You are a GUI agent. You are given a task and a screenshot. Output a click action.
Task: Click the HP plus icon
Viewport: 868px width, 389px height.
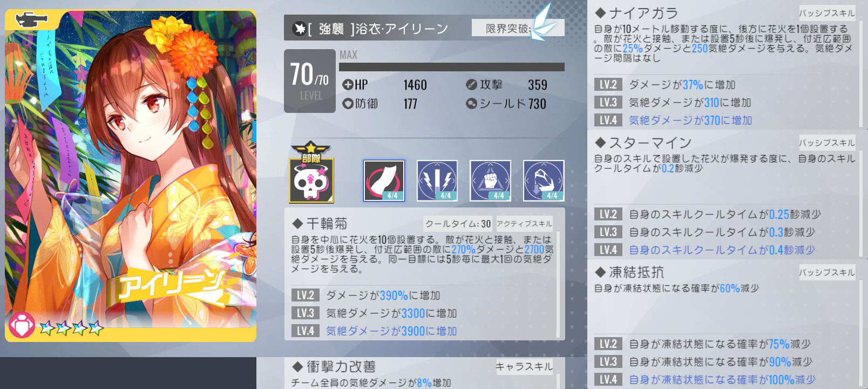[348, 85]
